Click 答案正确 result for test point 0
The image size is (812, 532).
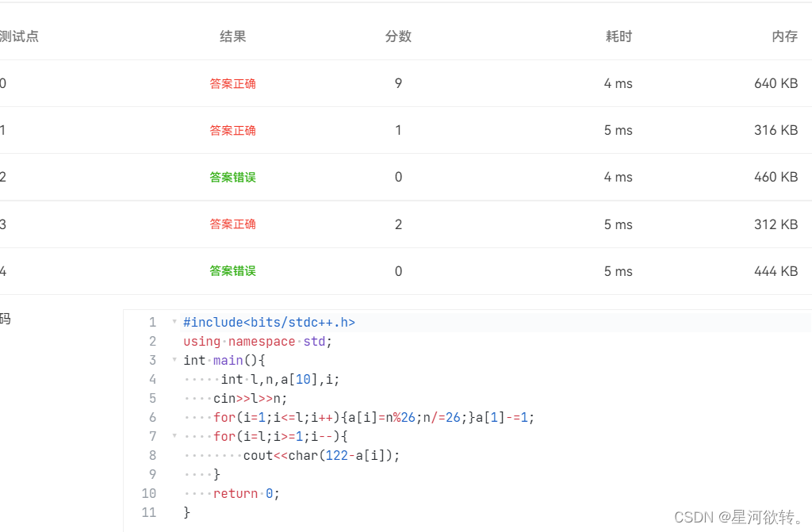point(232,83)
